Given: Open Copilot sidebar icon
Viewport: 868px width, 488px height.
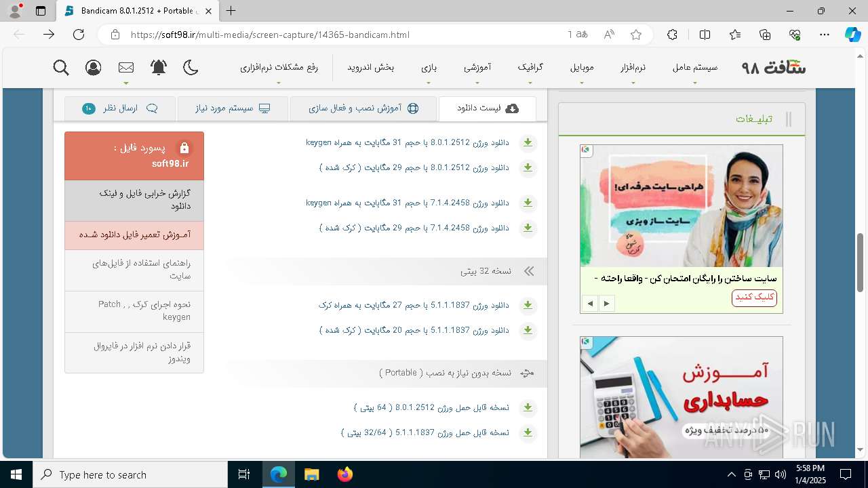Looking at the screenshot, I should (852, 35).
